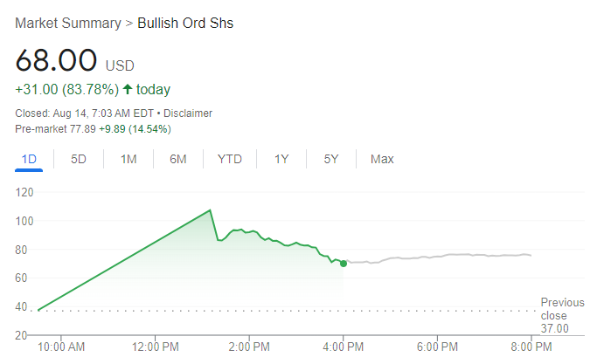The image size is (597, 364).
Task: Open the Disclaimer link
Action: (x=187, y=113)
